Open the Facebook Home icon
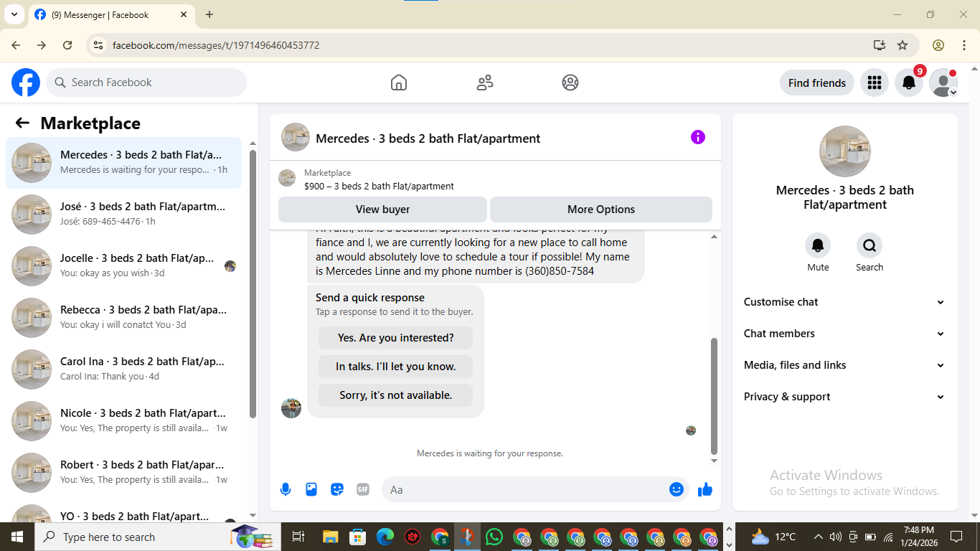The image size is (980, 551). point(399,83)
